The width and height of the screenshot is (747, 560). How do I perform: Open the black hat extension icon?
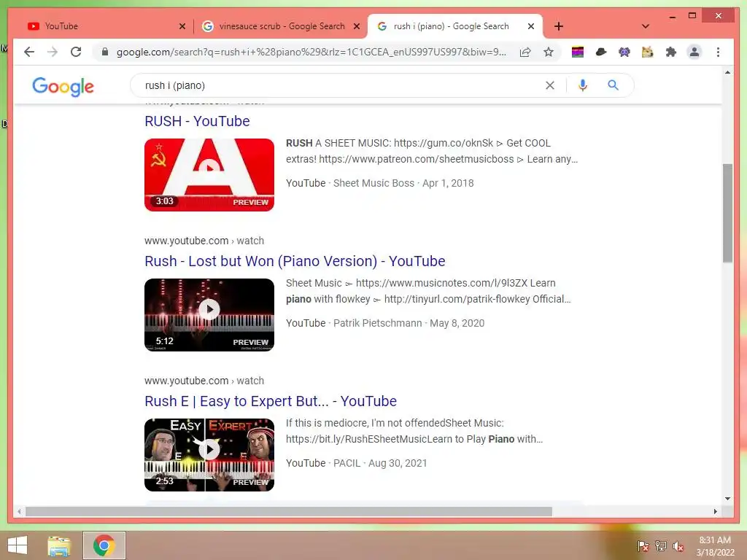tap(601, 52)
